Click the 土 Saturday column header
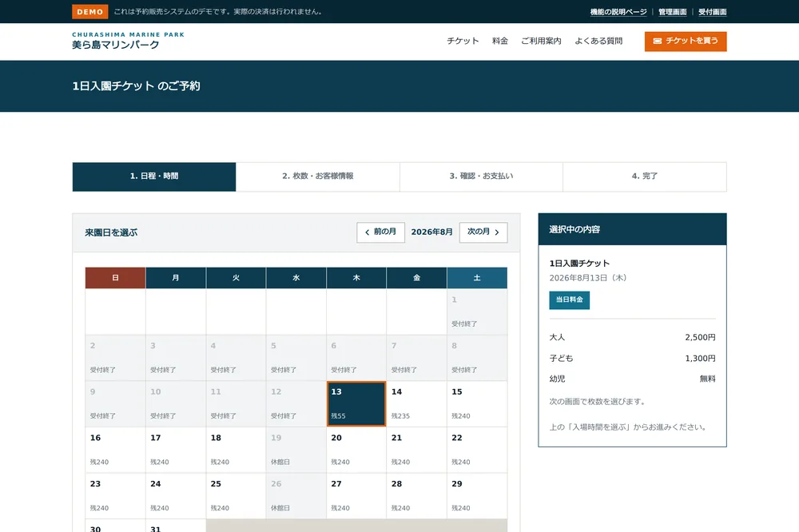 [477, 278]
